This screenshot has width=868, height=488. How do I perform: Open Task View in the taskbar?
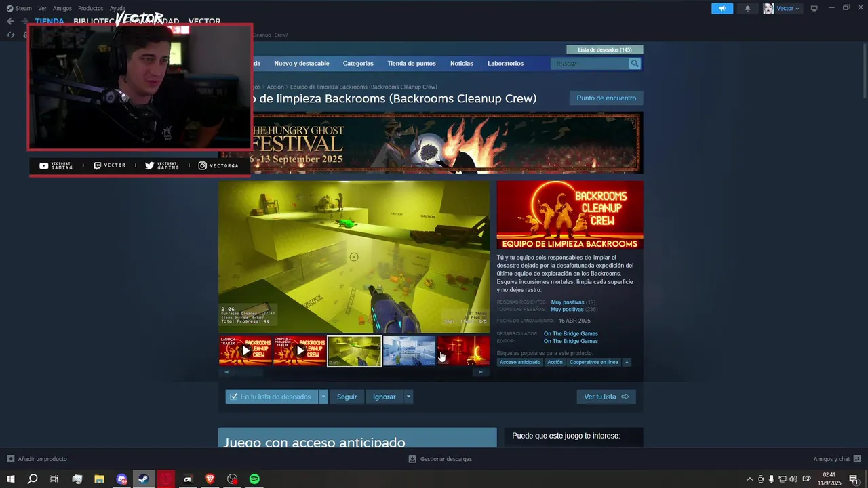[54, 479]
